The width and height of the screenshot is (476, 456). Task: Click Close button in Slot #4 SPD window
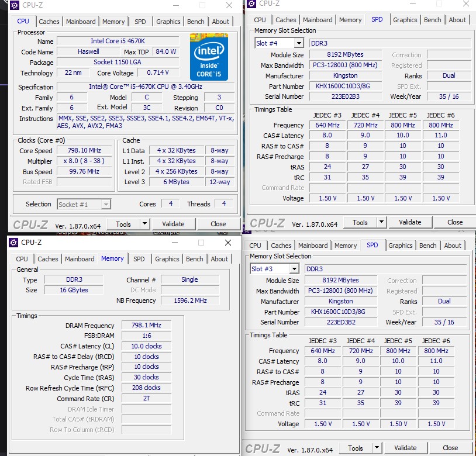455,222
